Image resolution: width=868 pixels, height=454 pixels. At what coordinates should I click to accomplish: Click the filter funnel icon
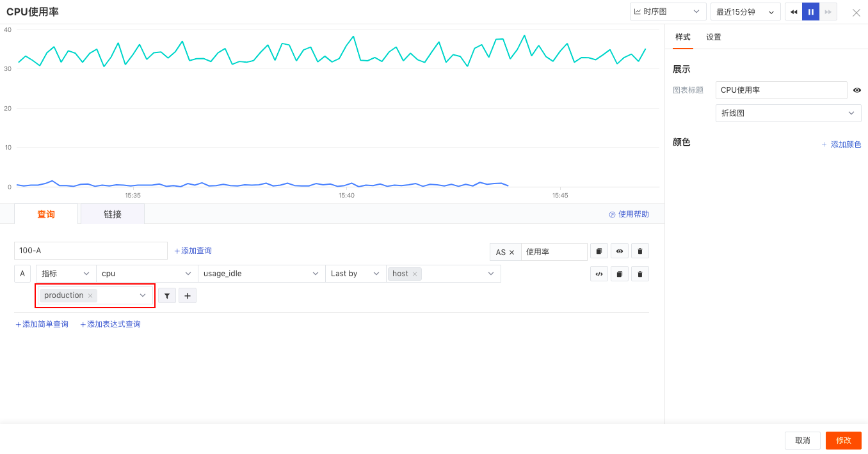[167, 295]
